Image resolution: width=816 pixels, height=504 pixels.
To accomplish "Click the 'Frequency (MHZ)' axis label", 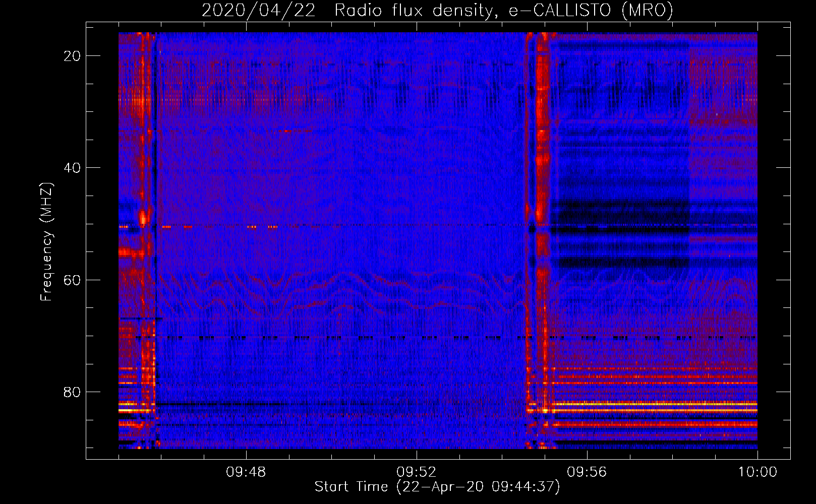I will [46, 242].
